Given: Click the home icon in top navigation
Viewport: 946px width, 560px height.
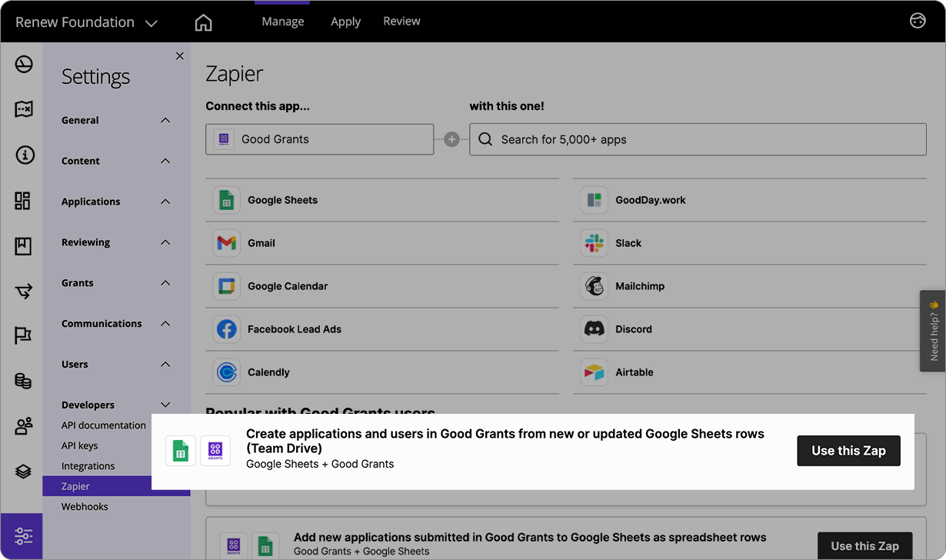Looking at the screenshot, I should (x=203, y=22).
